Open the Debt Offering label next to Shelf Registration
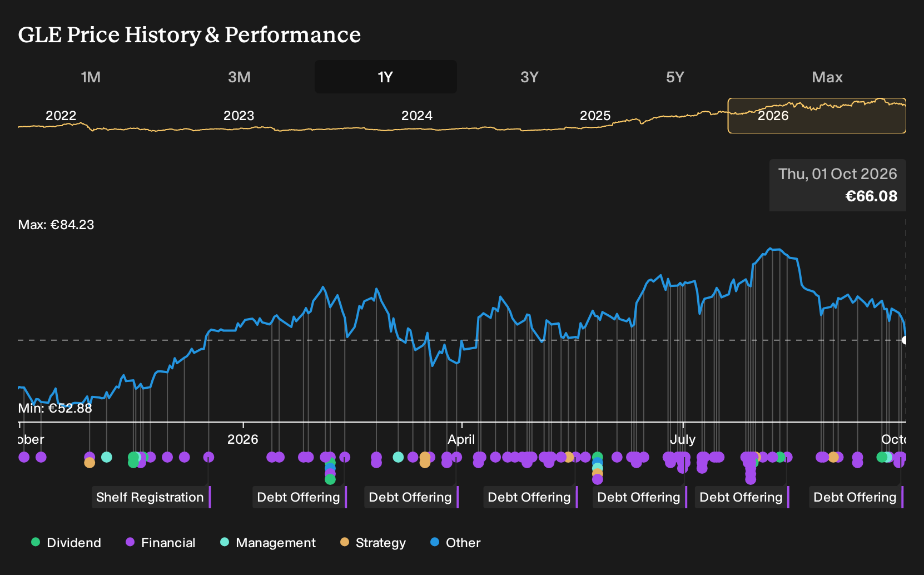The width and height of the screenshot is (924, 575). [300, 497]
